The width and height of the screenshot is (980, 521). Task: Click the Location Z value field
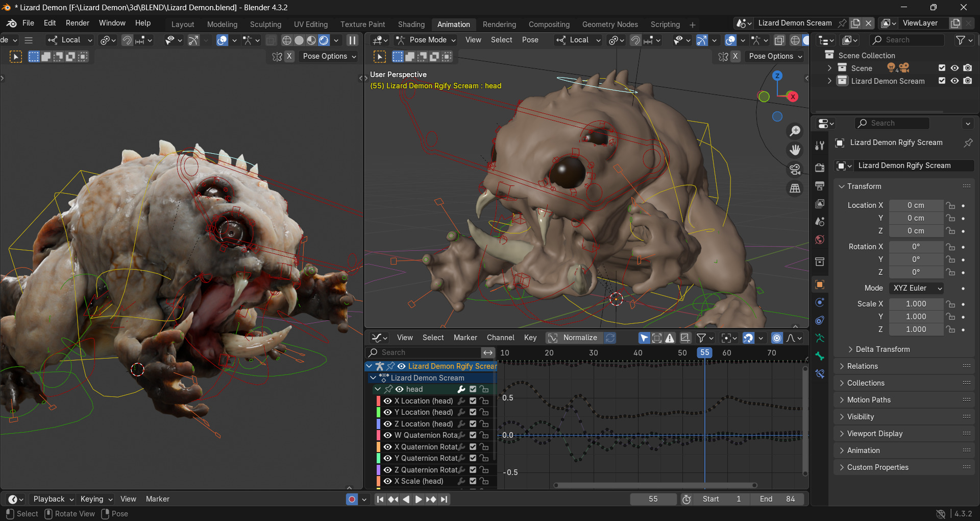[x=916, y=231]
